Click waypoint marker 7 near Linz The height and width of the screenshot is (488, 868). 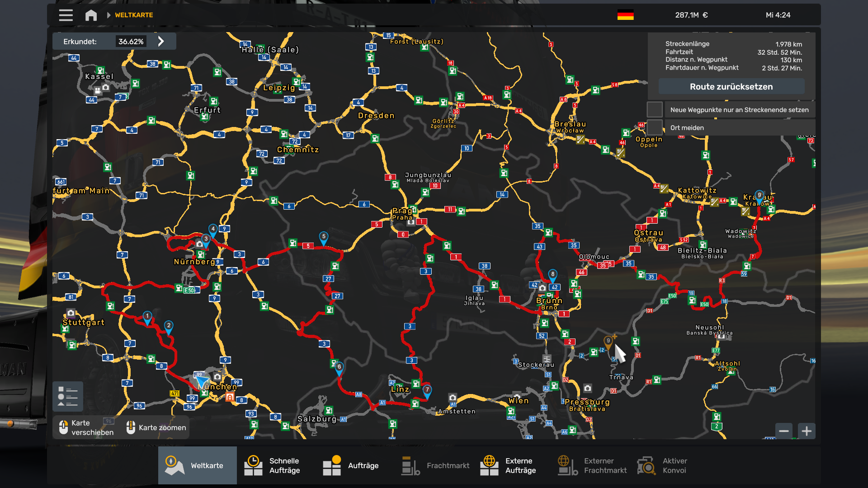(x=427, y=390)
